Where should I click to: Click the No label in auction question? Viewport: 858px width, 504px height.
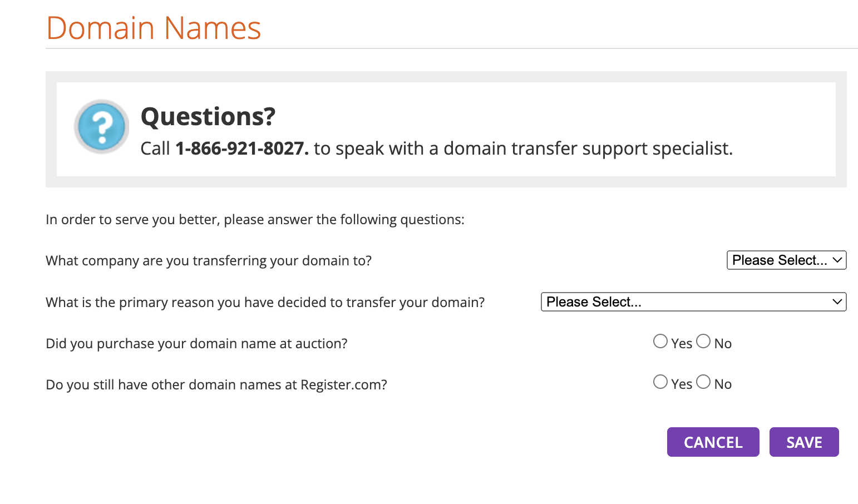point(723,344)
